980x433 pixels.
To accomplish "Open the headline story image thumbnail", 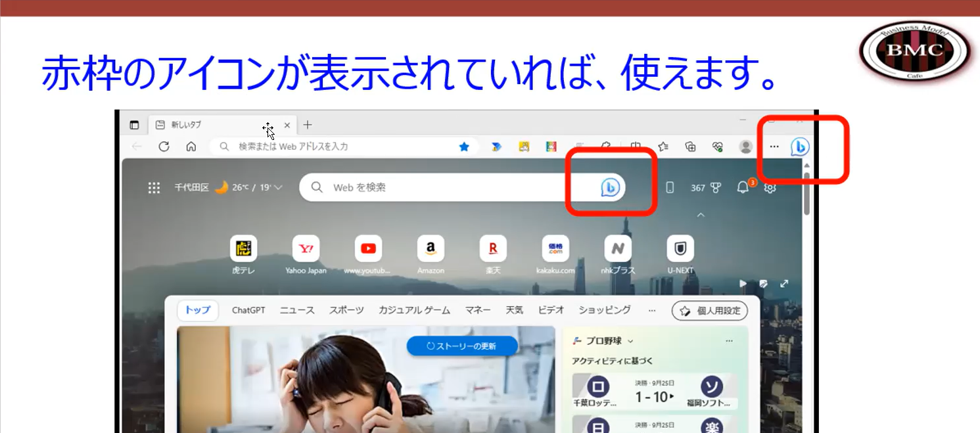I will (366, 379).
